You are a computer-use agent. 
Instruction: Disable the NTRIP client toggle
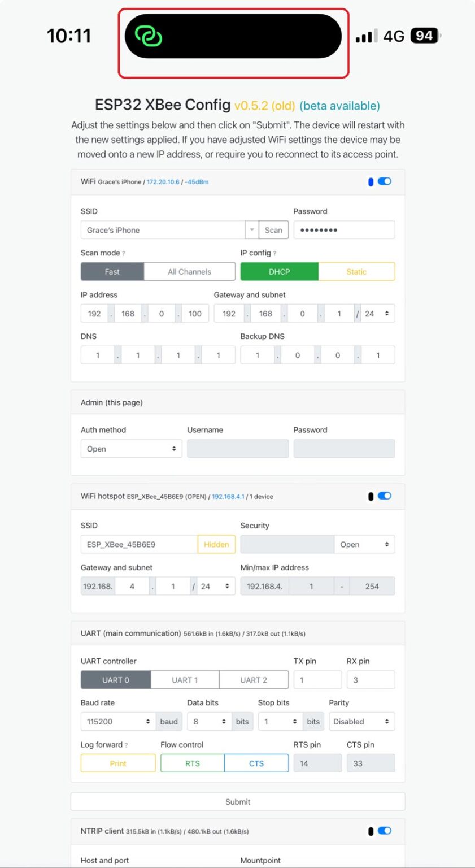pyautogui.click(x=385, y=831)
